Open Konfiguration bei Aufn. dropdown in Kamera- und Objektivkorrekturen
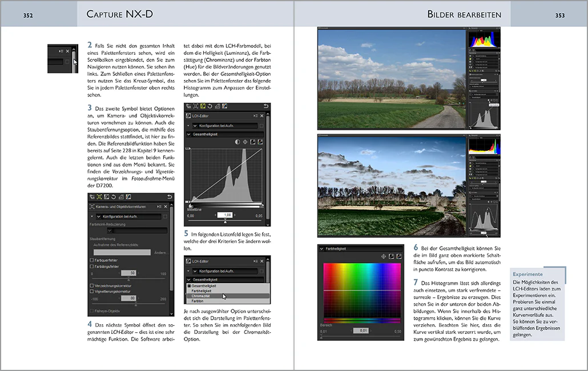Image resolution: width=588 pixels, height=371 pixels. coord(128,216)
